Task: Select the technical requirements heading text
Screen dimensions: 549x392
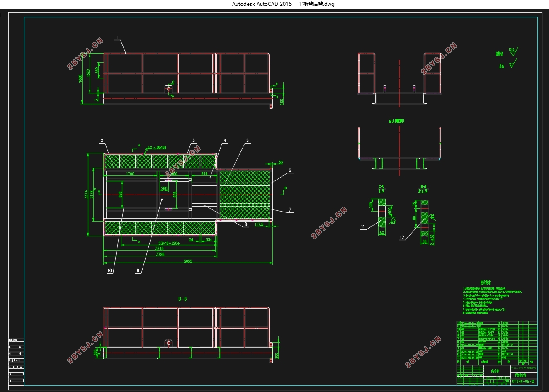Action: tap(486, 282)
